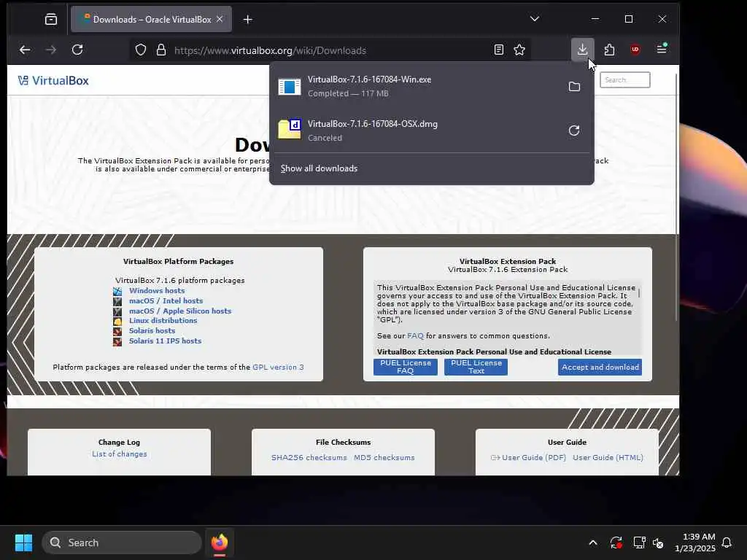
Task: Click the Accept and download button
Action: (x=600, y=367)
